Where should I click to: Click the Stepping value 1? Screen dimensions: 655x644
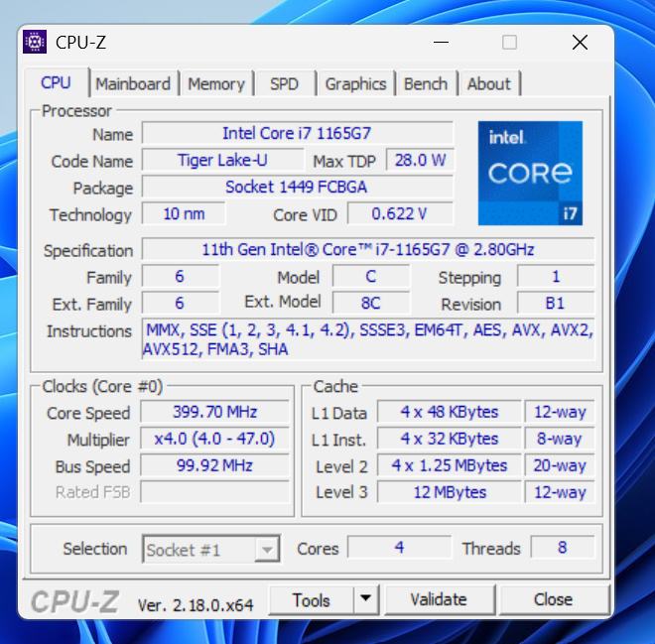click(556, 277)
